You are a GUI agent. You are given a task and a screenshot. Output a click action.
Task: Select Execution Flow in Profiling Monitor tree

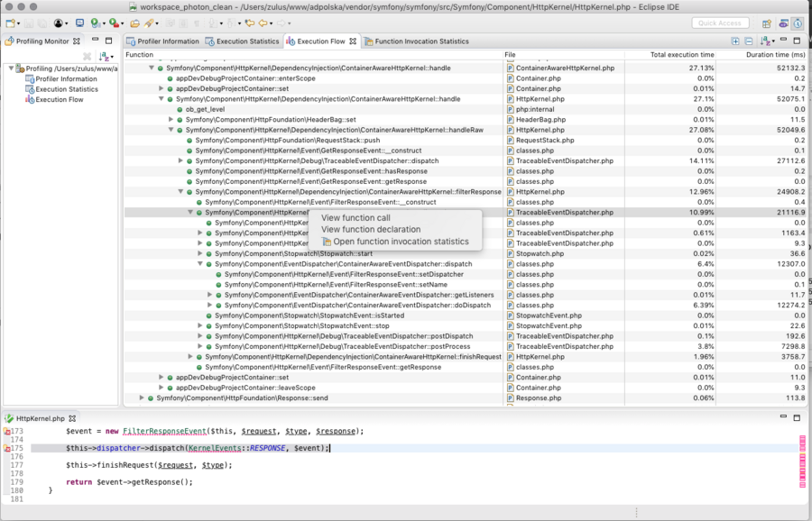[59, 99]
